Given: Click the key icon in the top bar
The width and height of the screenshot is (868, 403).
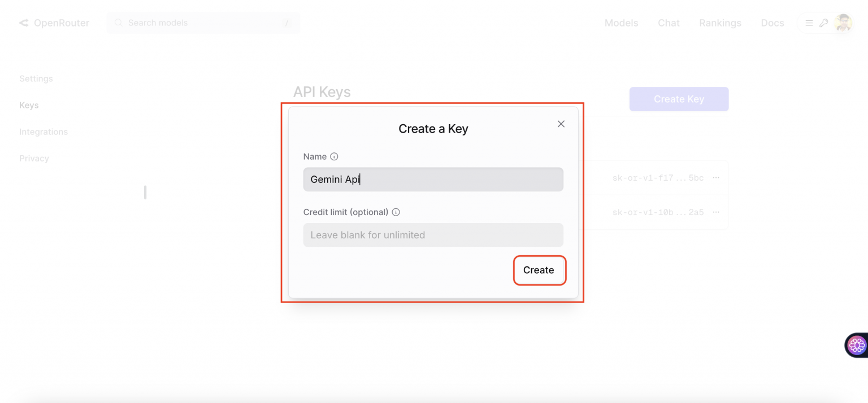Looking at the screenshot, I should [824, 23].
